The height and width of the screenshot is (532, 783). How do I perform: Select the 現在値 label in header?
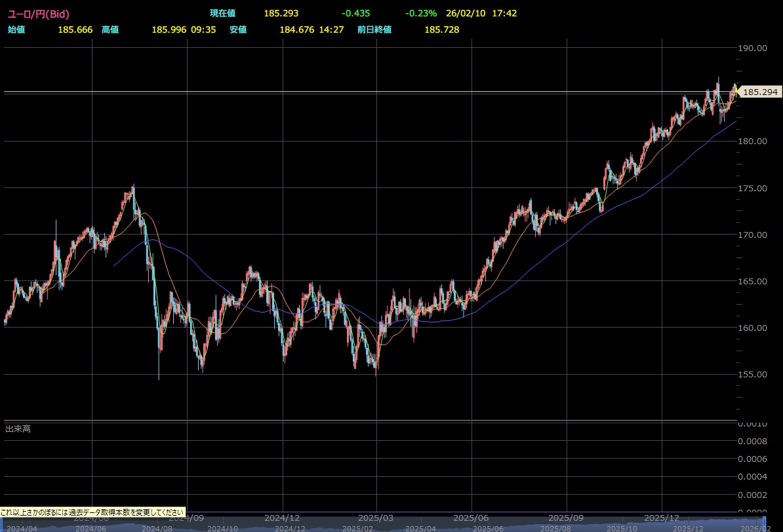point(223,14)
